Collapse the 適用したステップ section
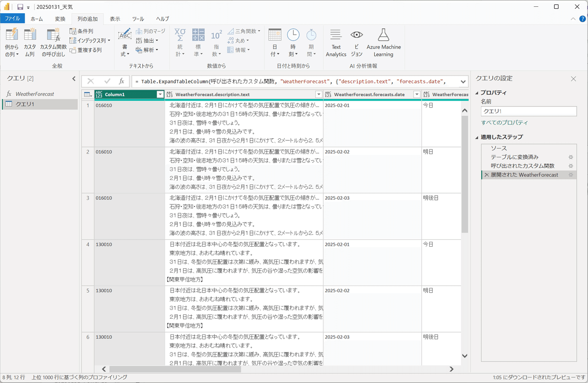Screen dimensions: 588x383 tap(477, 137)
